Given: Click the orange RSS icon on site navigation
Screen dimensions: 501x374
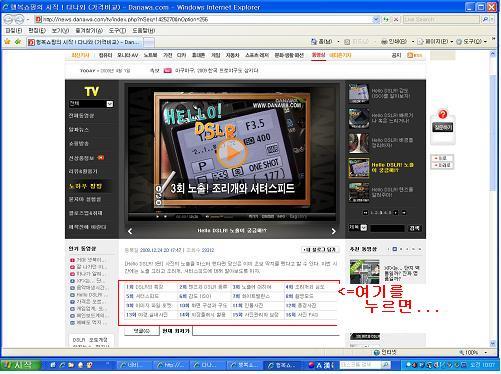Looking at the screenshot, I should (410, 55).
